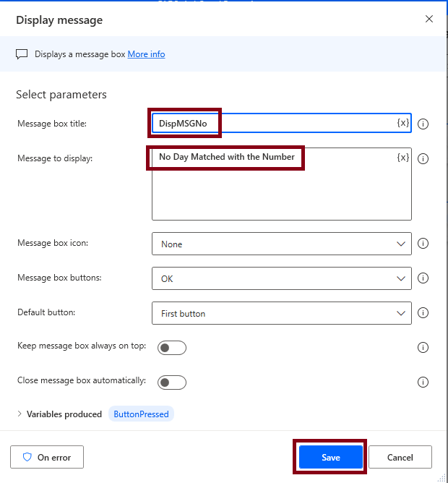Image resolution: width=448 pixels, height=483 pixels.
Task: Click info icon for Message box icon
Action: point(423,244)
